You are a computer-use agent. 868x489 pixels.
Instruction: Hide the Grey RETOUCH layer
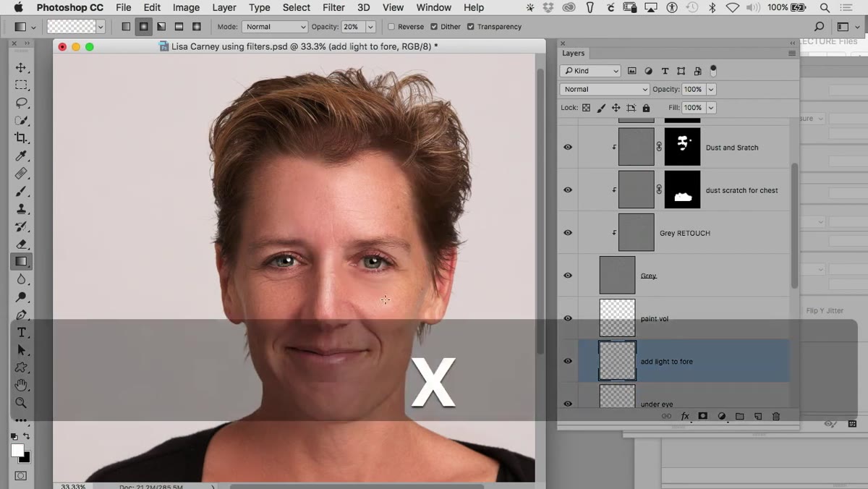[x=568, y=233]
